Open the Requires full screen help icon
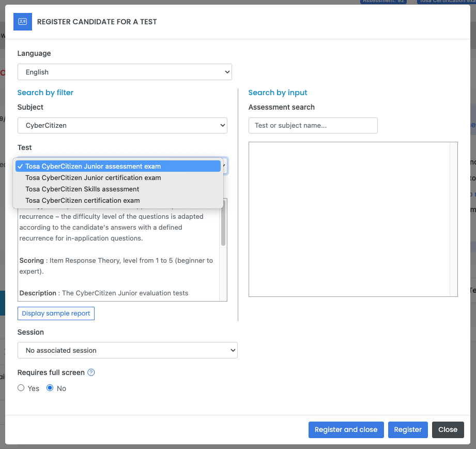The width and height of the screenshot is (476, 449). click(91, 372)
